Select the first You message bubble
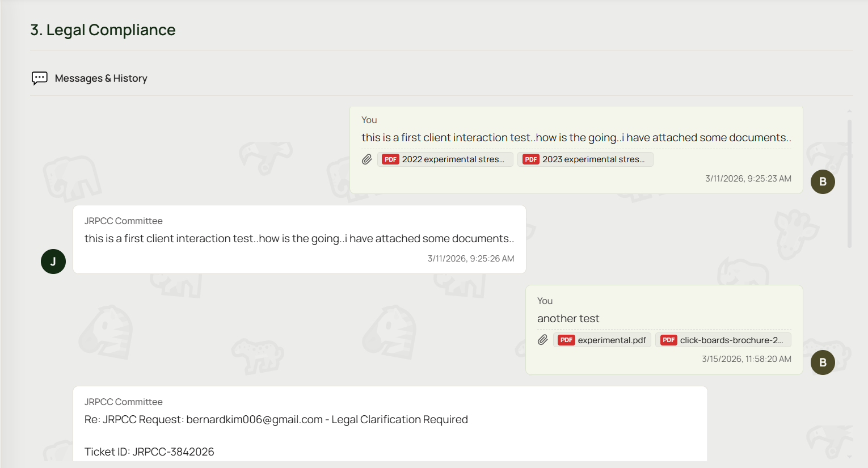Screen dimensions: 868x468 [x=576, y=149]
